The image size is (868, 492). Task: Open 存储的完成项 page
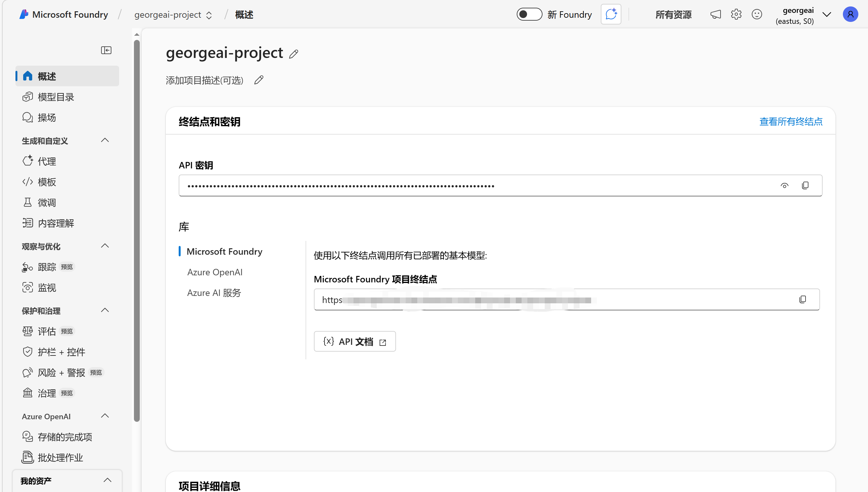[67, 437]
